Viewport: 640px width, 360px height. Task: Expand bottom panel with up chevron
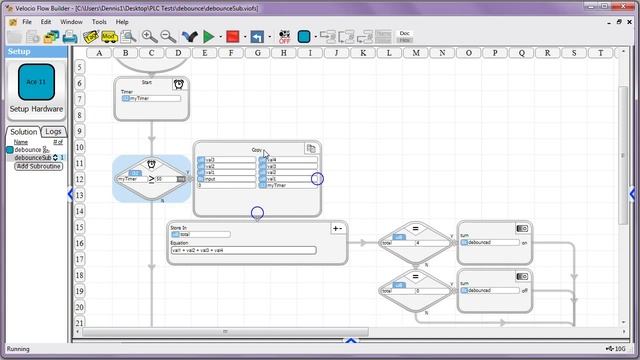click(x=351, y=340)
